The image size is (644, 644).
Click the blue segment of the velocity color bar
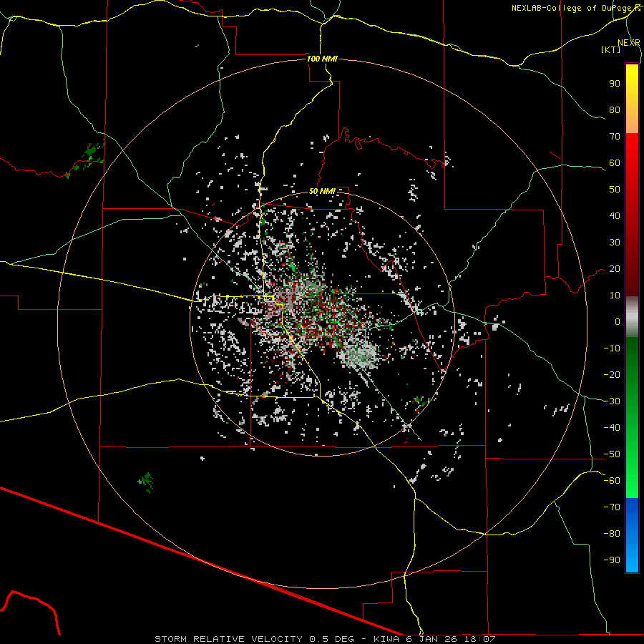point(632,535)
